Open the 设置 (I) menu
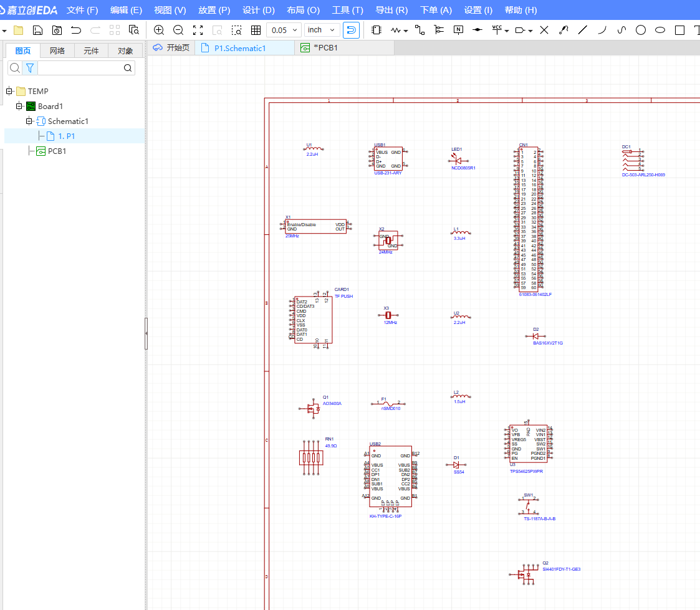The height and width of the screenshot is (610, 700). coord(478,10)
